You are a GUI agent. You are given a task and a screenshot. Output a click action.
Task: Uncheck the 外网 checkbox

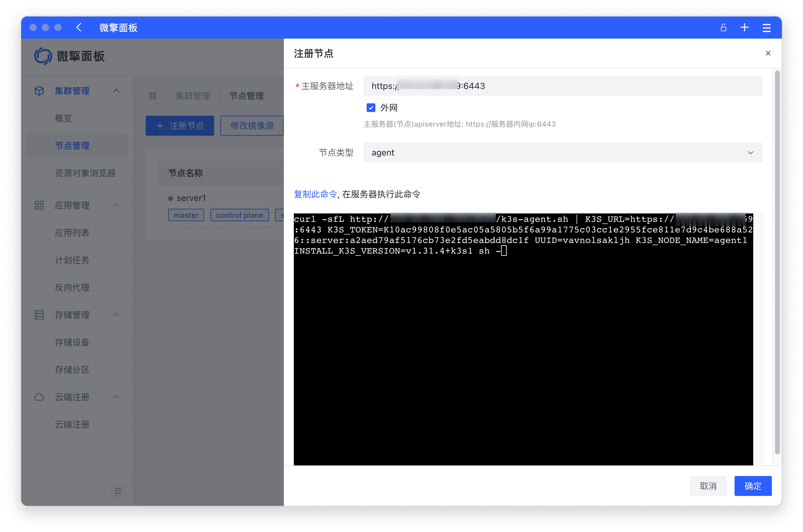tap(371, 108)
